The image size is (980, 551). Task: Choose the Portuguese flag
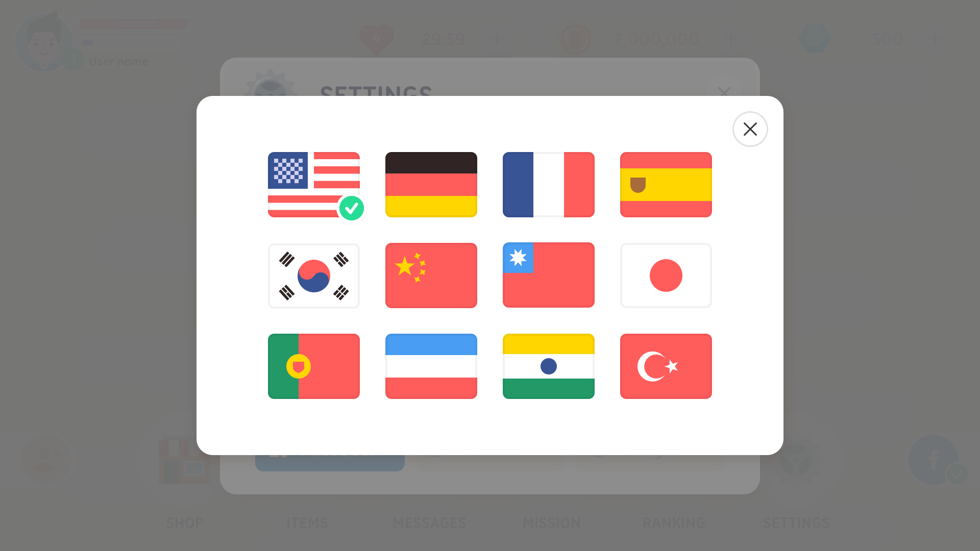coord(314,366)
